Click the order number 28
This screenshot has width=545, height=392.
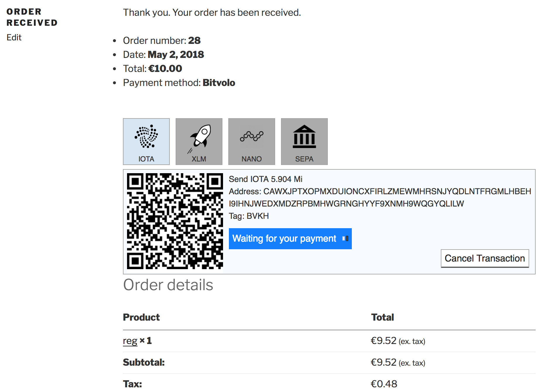tap(194, 40)
